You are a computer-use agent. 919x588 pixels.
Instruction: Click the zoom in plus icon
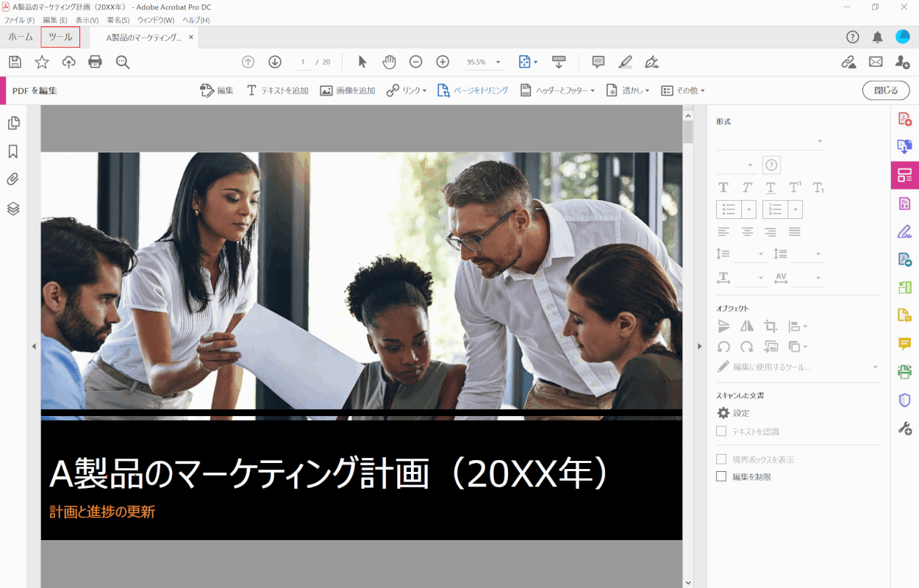tap(442, 62)
